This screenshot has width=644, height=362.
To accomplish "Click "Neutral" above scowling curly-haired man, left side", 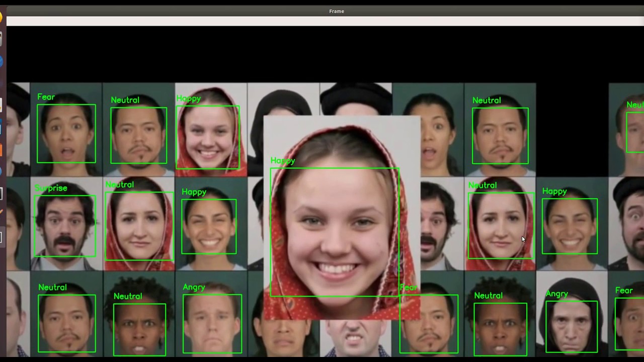I will pos(128,297).
